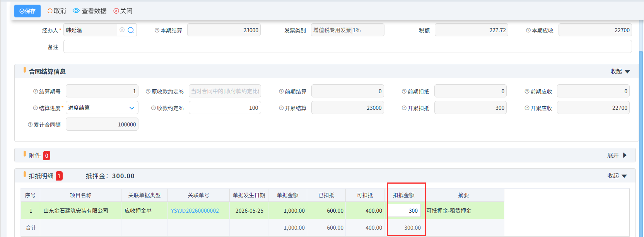Click the 关联单据类型 column header
644x237 pixels.
pos(144,195)
